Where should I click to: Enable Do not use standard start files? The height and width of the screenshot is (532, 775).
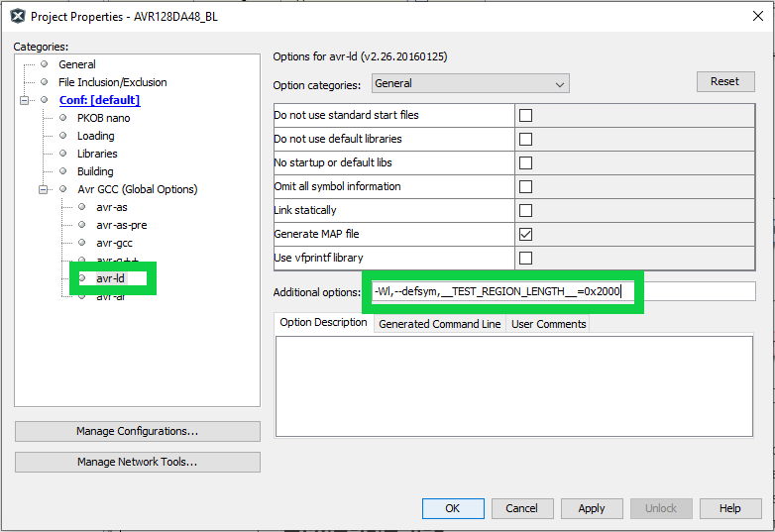click(x=526, y=115)
